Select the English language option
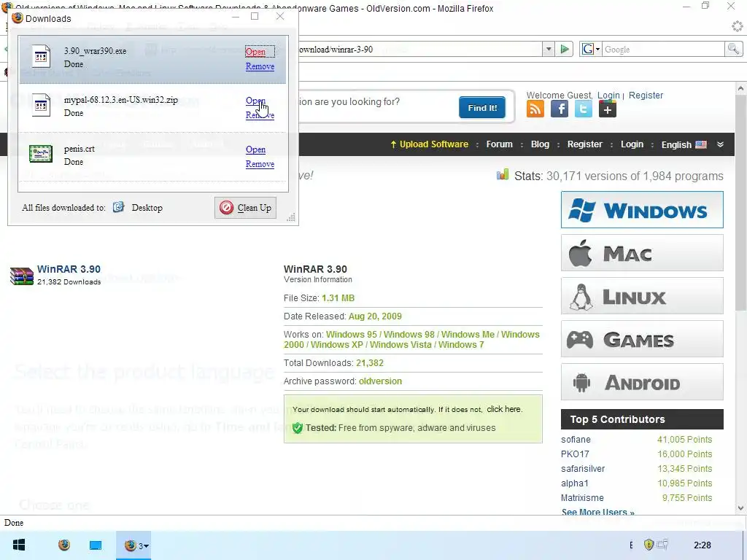Viewport: 747px width, 560px height. (x=684, y=145)
